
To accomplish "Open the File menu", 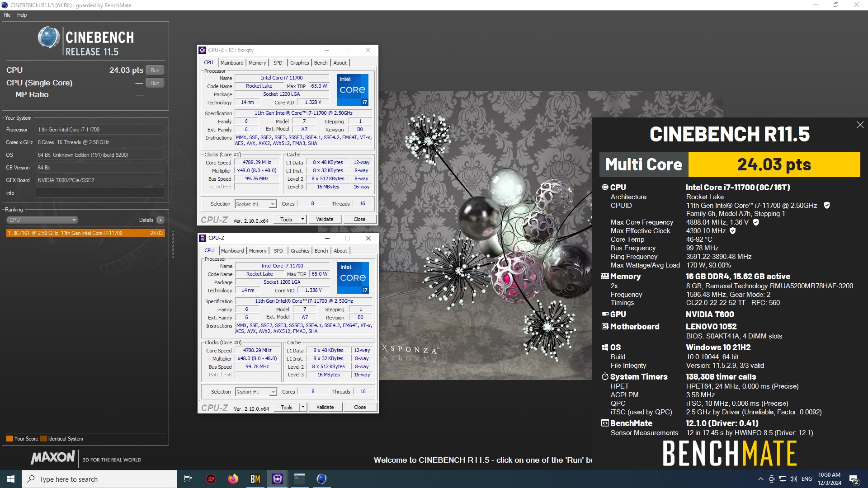I will pos(7,15).
